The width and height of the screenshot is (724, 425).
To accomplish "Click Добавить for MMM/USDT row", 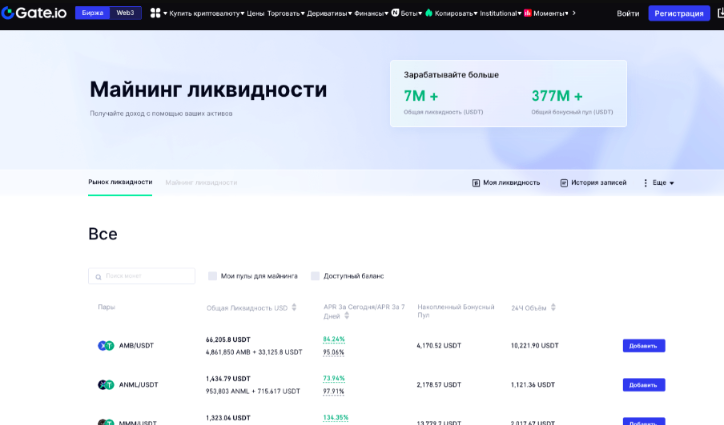I will click(x=644, y=422).
